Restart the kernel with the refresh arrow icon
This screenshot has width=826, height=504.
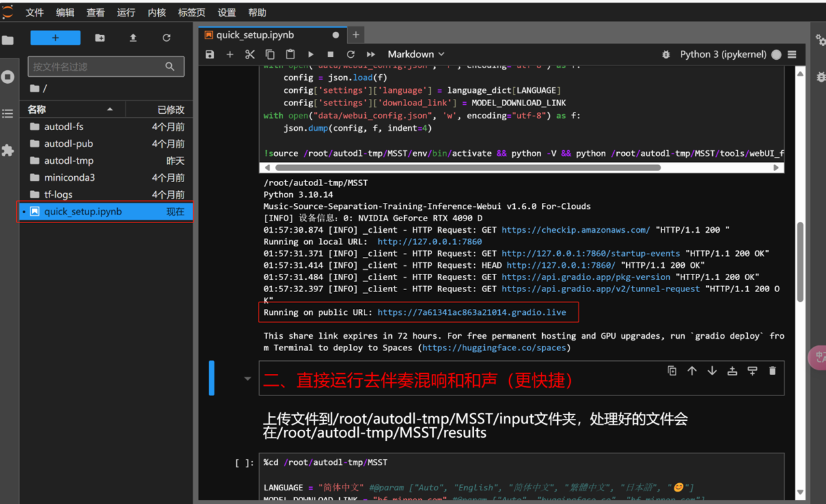coord(351,55)
